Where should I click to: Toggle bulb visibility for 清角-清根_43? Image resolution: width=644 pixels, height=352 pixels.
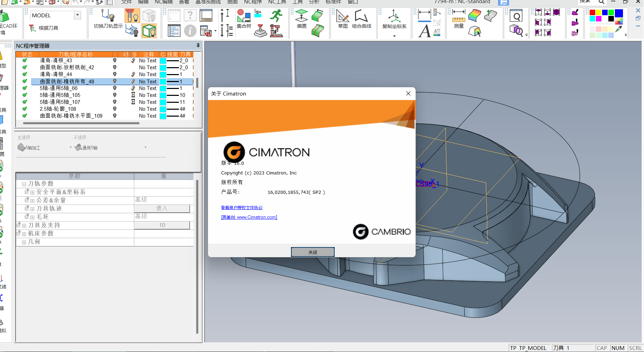[x=115, y=60]
